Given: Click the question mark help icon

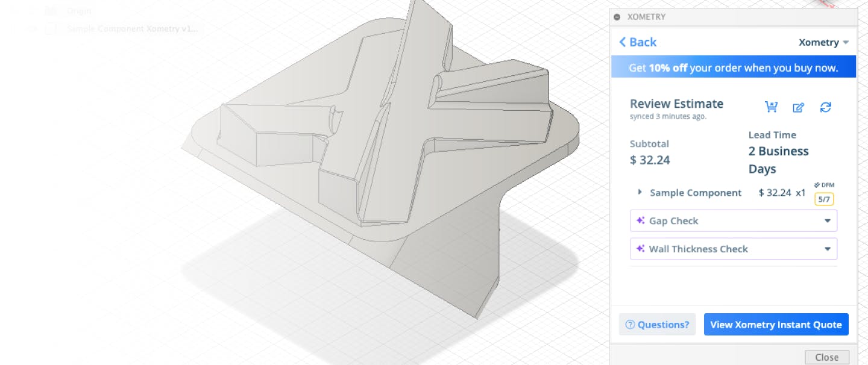Looking at the screenshot, I should tap(630, 325).
